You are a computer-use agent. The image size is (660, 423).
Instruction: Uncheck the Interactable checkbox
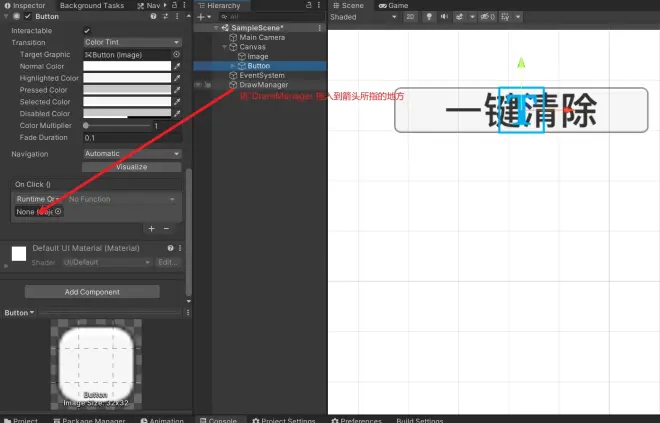pyautogui.click(x=87, y=31)
